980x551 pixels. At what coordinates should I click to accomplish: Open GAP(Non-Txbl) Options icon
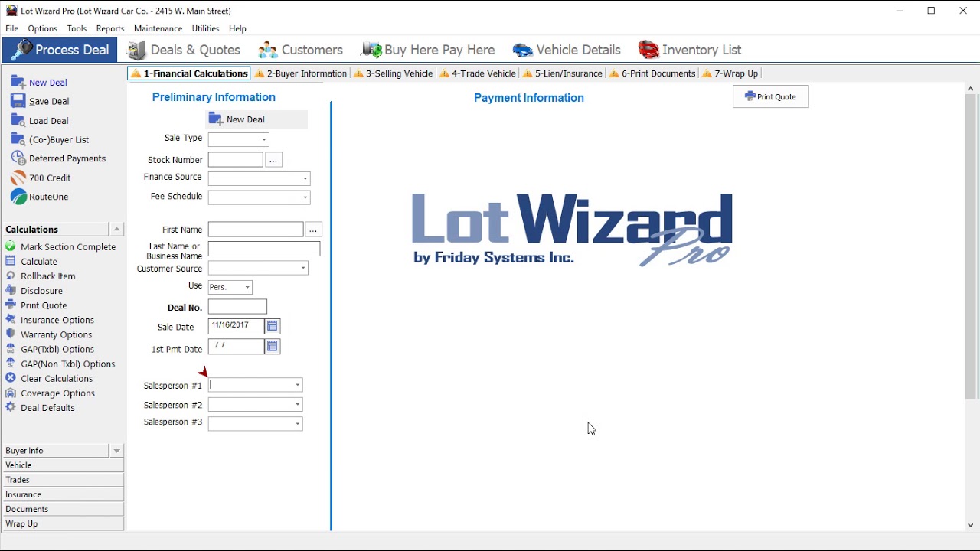11,364
